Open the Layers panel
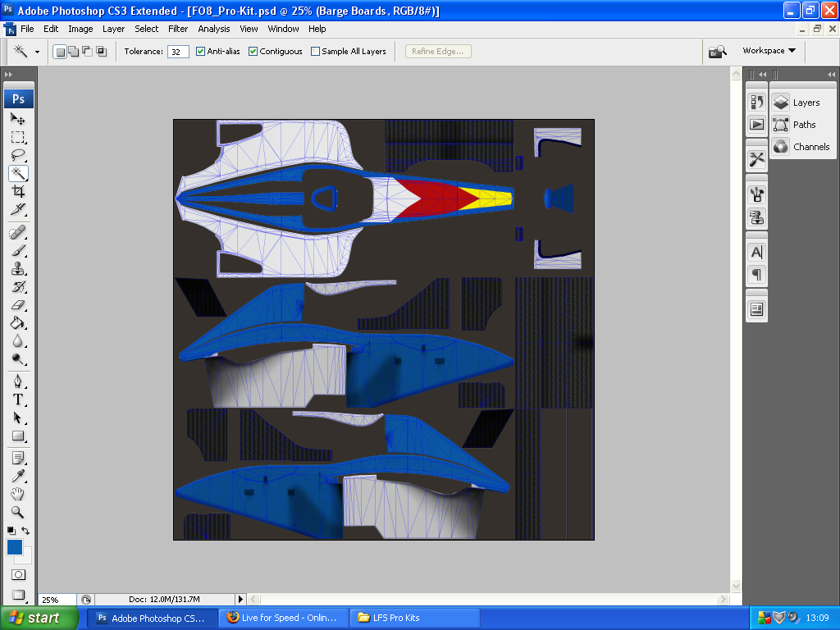Image resolution: width=840 pixels, height=630 pixels. click(x=802, y=103)
